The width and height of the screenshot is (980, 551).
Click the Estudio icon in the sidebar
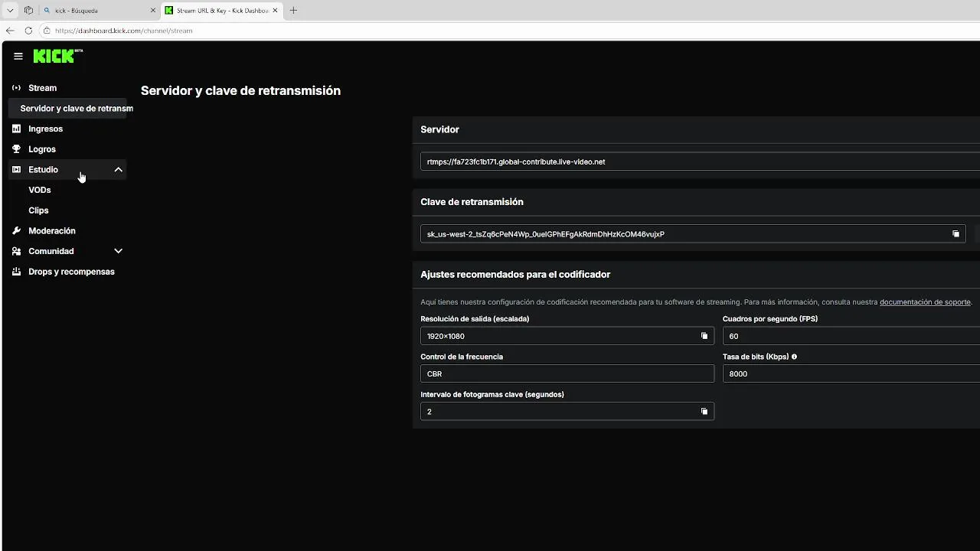(x=16, y=169)
